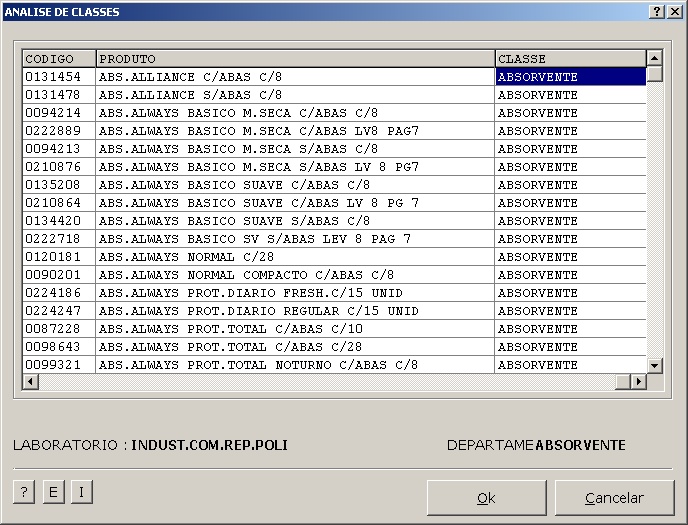Select code 0135208
The height and width of the screenshot is (525, 688).
(59, 185)
